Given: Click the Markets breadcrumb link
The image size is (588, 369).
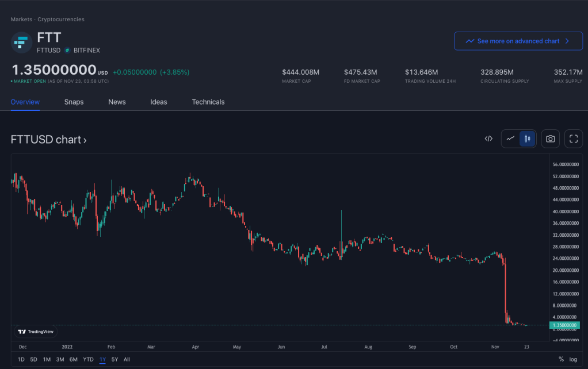Looking at the screenshot, I should [x=21, y=20].
